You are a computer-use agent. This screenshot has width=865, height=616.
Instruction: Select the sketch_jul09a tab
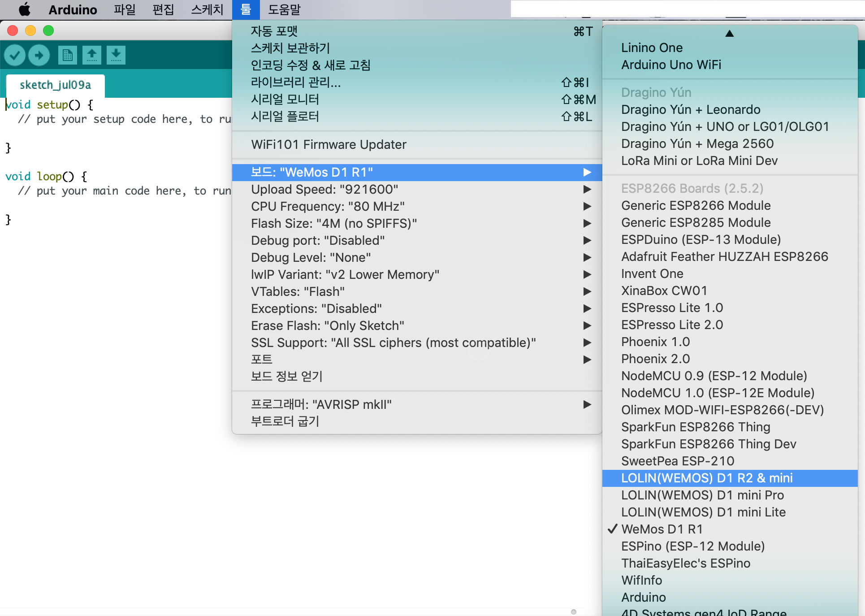click(x=56, y=85)
